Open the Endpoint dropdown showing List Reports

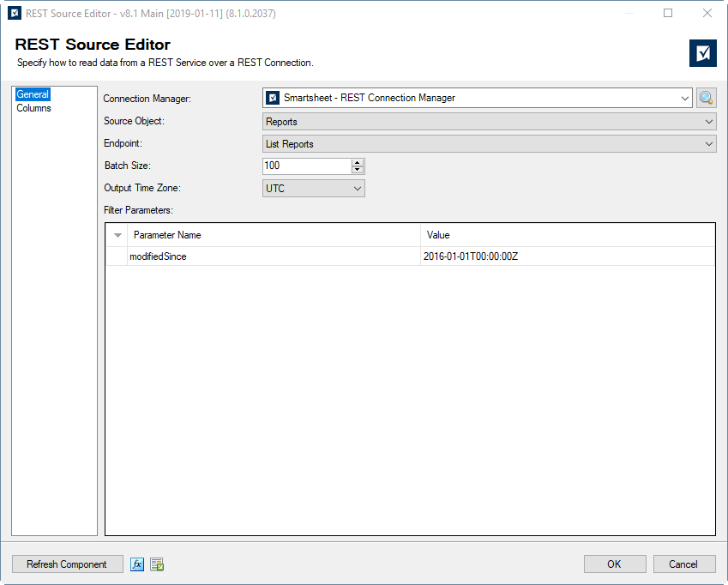point(708,143)
